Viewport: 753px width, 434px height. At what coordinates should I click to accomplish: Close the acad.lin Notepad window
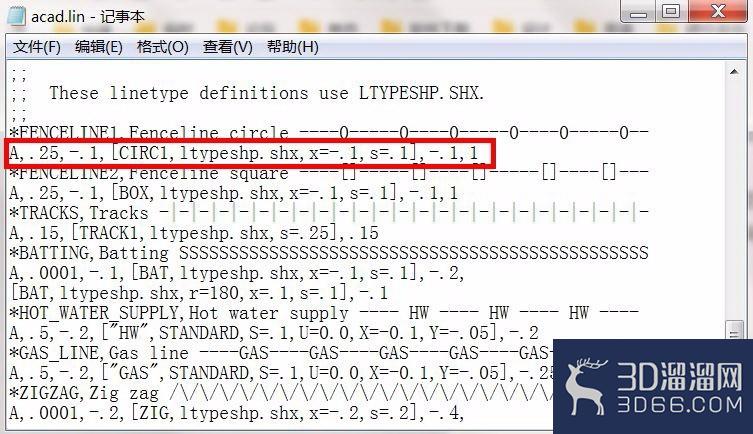718,12
